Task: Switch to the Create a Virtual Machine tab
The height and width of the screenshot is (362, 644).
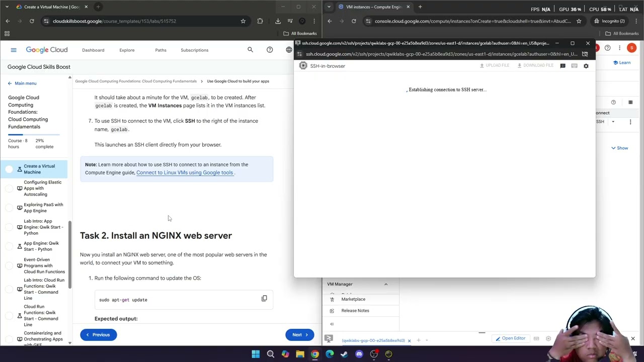Action: tap(51, 7)
